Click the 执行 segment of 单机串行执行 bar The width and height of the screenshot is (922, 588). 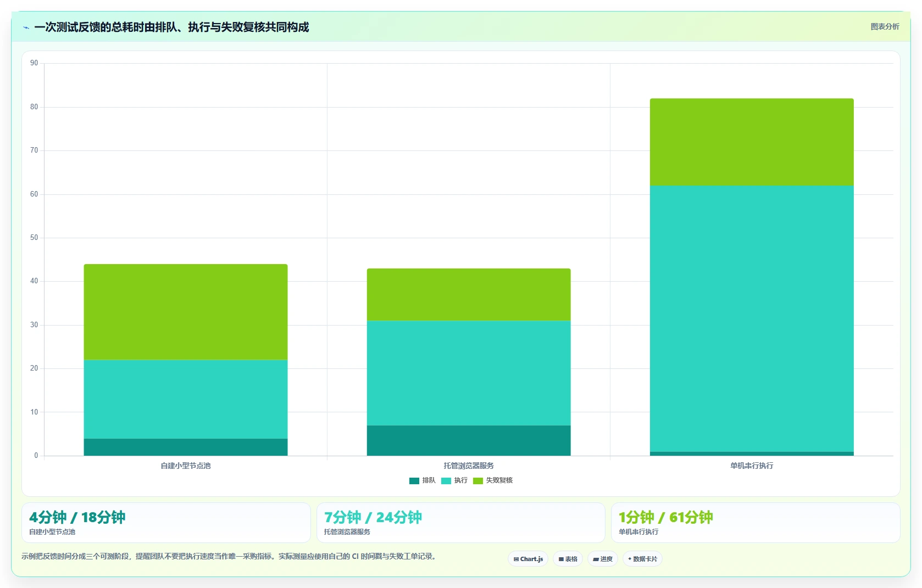tap(752, 318)
